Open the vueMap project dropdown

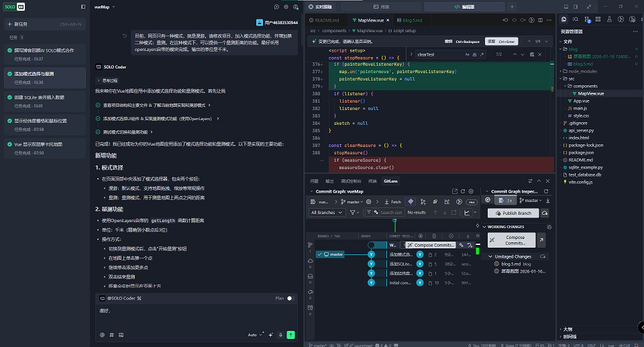point(105,7)
